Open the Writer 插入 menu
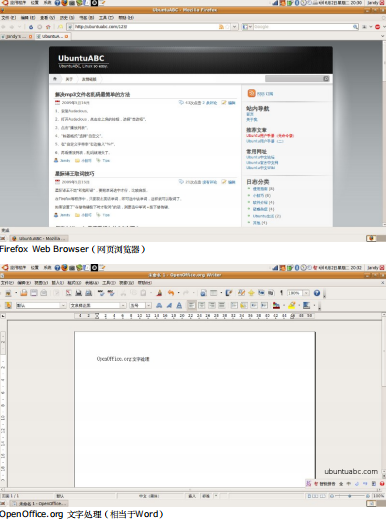Viewport: 386px width, 522px height. pyautogui.click(x=58, y=283)
